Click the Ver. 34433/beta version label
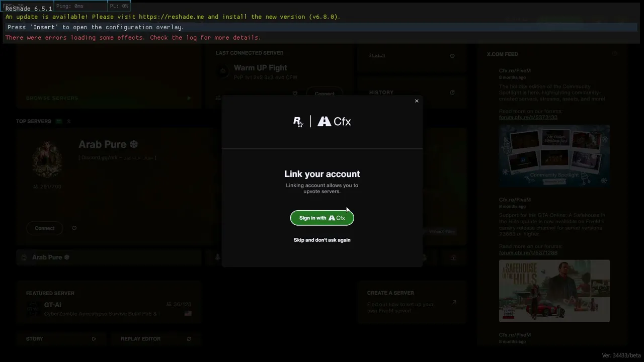The width and height of the screenshot is (644, 362). click(x=621, y=355)
